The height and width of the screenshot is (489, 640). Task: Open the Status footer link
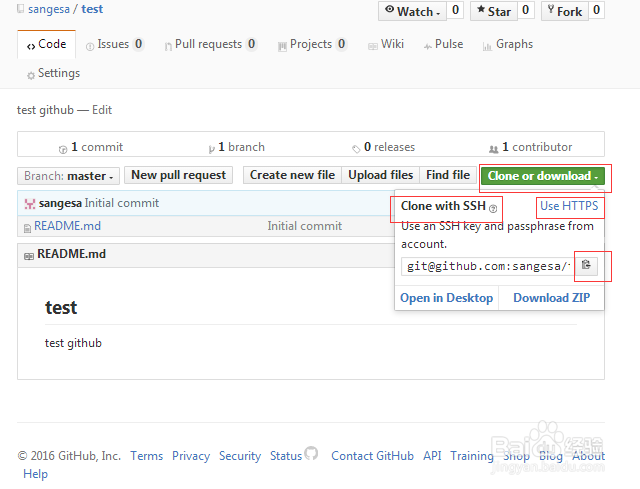tap(286, 456)
